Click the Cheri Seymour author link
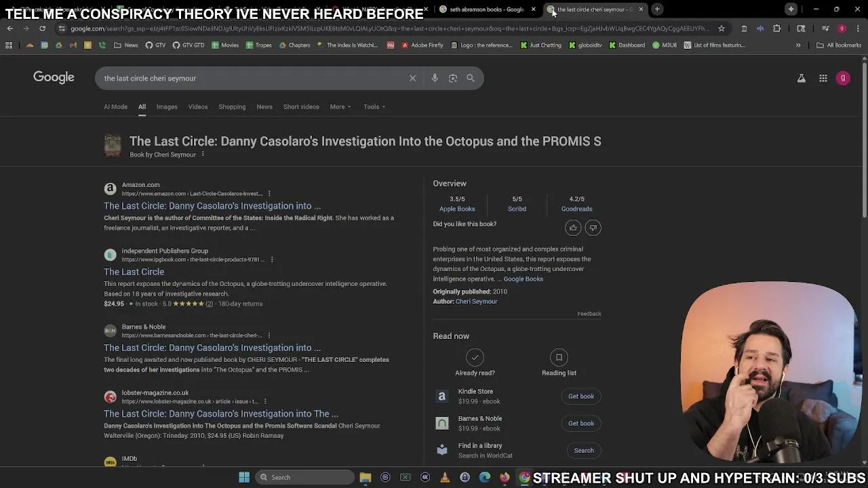This screenshot has width=868, height=488. [476, 302]
